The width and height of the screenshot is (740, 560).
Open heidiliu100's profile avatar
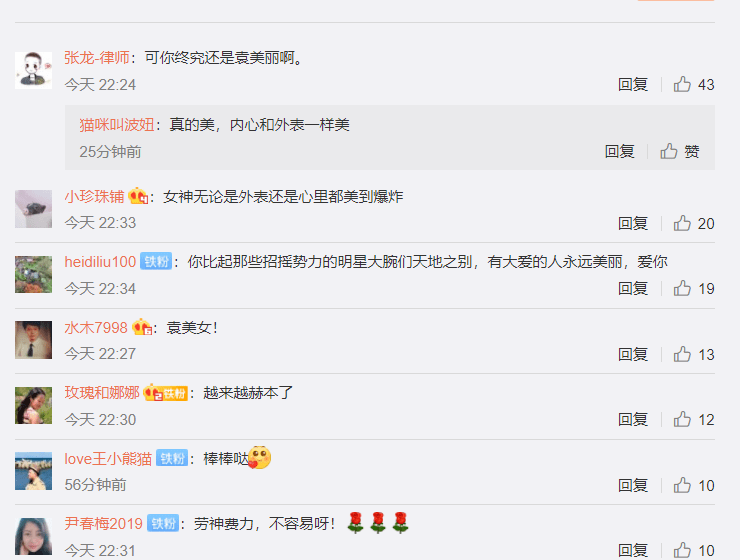point(34,275)
